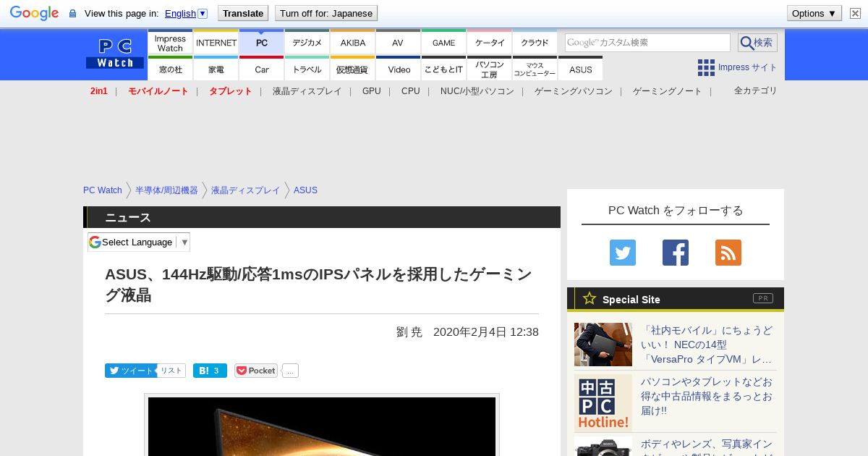Image resolution: width=868 pixels, height=456 pixels.
Task: Open the こどもとIT tab
Action: pos(443,69)
